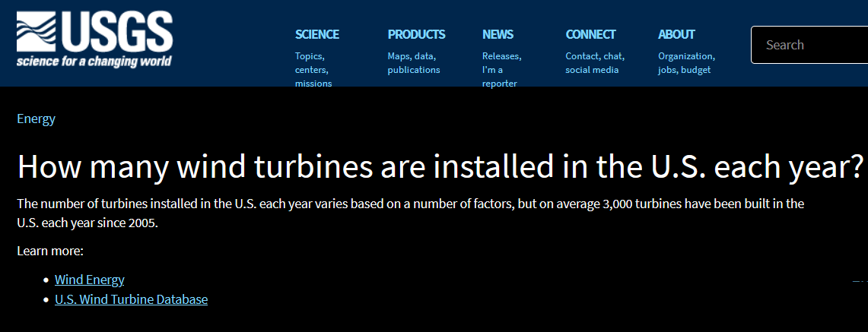Click the USGS logo to go home
The height and width of the screenshot is (332, 868).
click(x=94, y=40)
